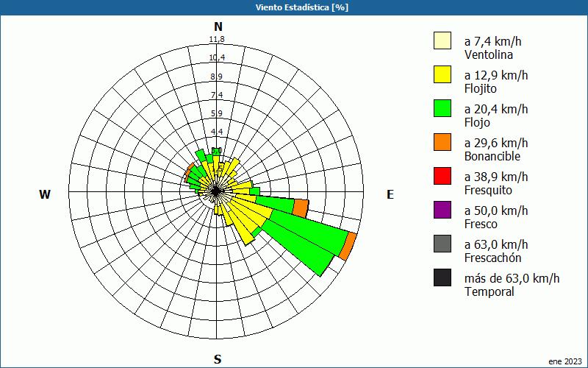Image resolution: width=588 pixels, height=368 pixels.
Task: Click the 11,8 ring scale label
Action: point(217,39)
